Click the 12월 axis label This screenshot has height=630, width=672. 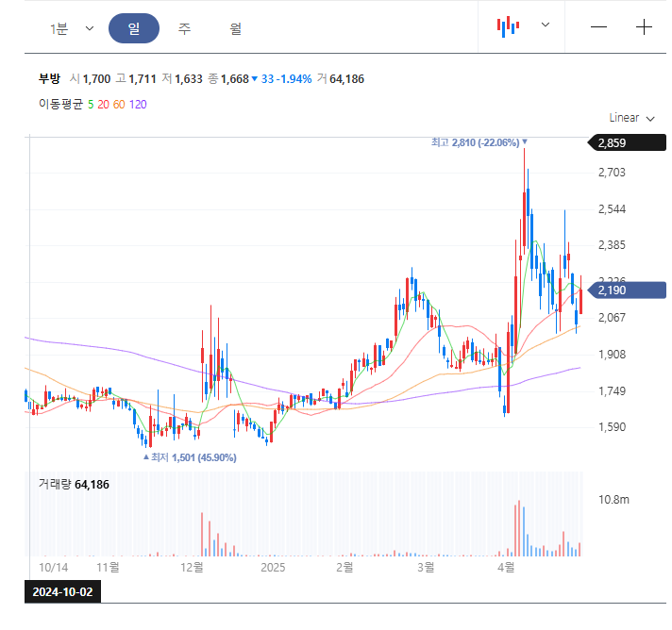click(x=192, y=568)
